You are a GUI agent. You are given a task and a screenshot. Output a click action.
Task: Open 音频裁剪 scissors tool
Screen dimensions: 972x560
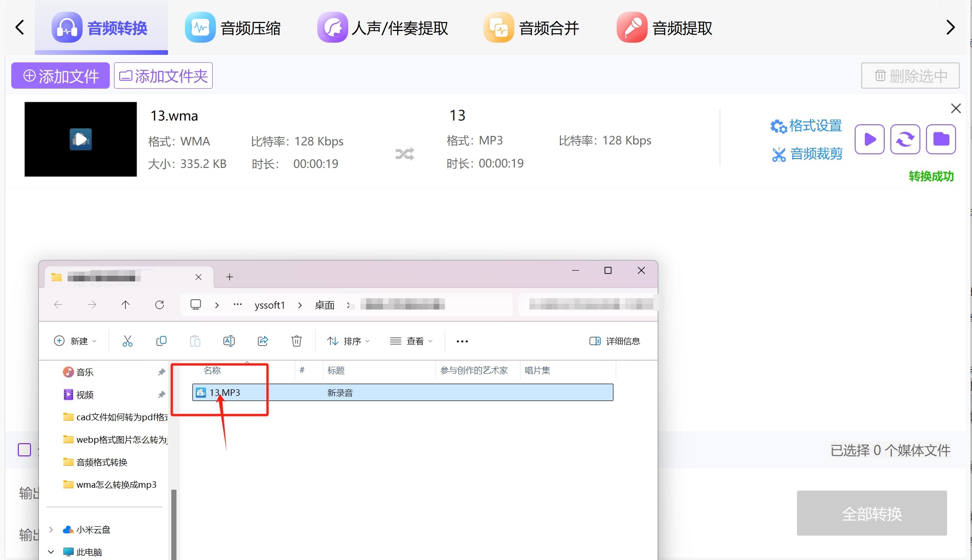click(807, 154)
